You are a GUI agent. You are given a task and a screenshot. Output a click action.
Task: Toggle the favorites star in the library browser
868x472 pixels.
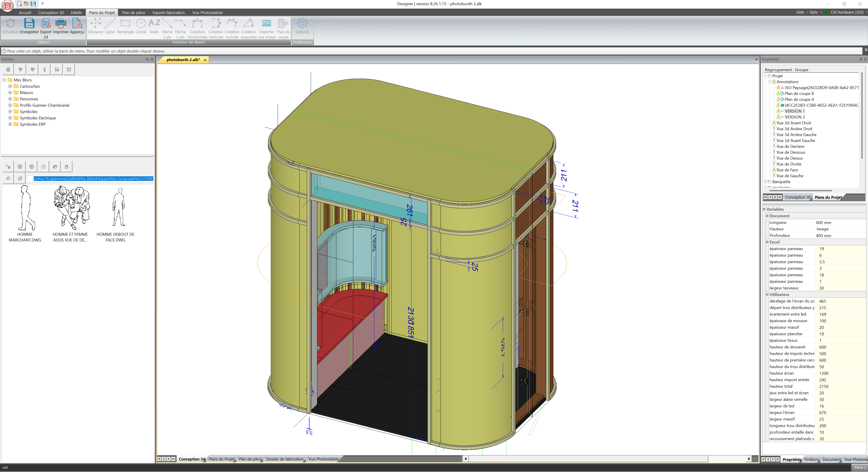[20, 178]
